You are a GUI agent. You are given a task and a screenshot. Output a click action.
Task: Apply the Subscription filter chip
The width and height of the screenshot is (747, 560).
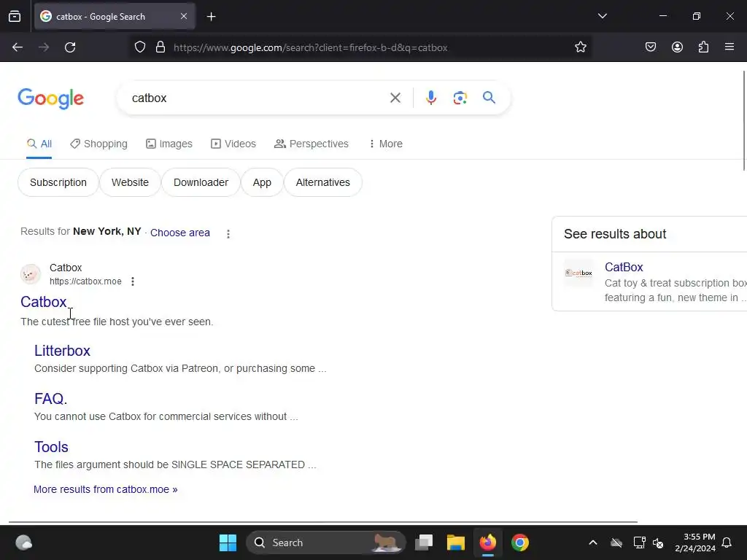point(58,182)
